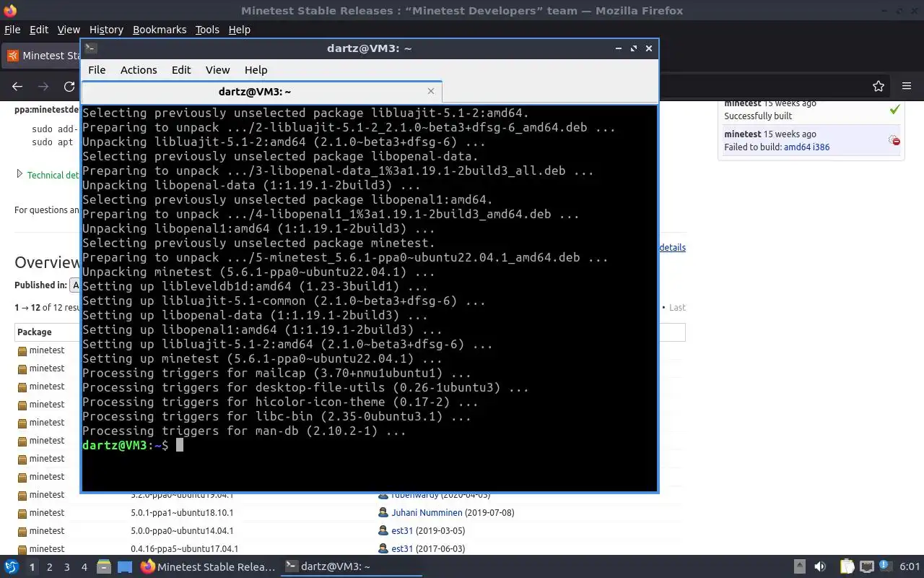Select the dartz@VM3 terminal tab

coord(254,92)
